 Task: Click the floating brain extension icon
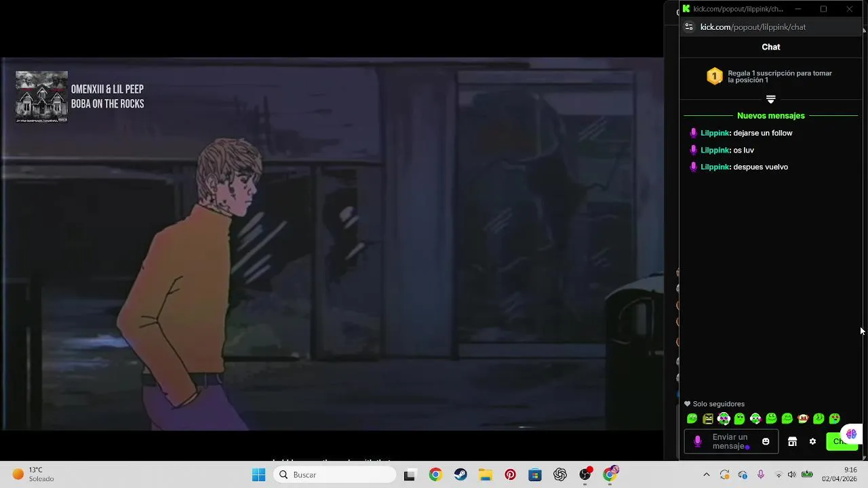851,434
